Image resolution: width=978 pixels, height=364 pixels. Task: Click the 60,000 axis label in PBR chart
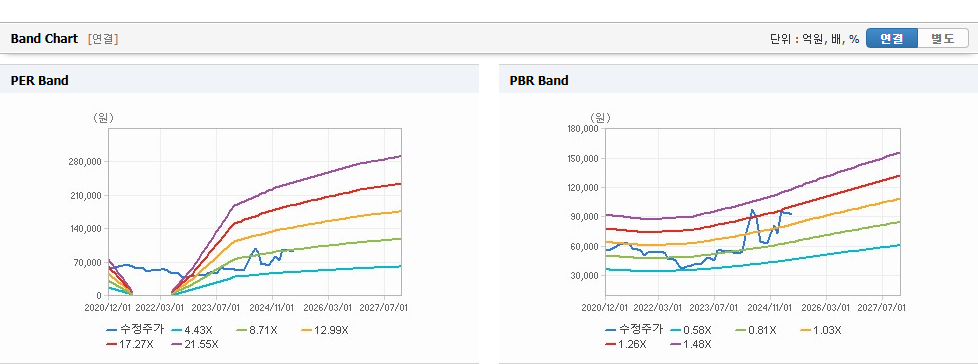click(x=586, y=246)
